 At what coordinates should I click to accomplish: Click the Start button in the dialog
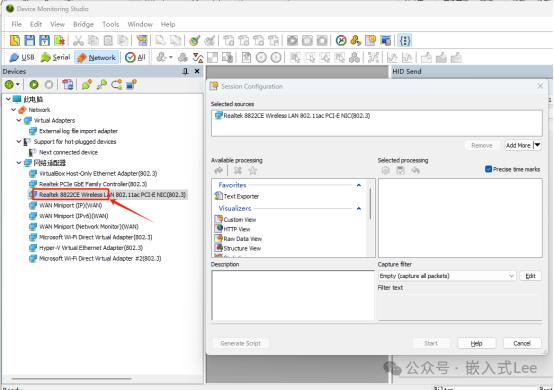[431, 343]
